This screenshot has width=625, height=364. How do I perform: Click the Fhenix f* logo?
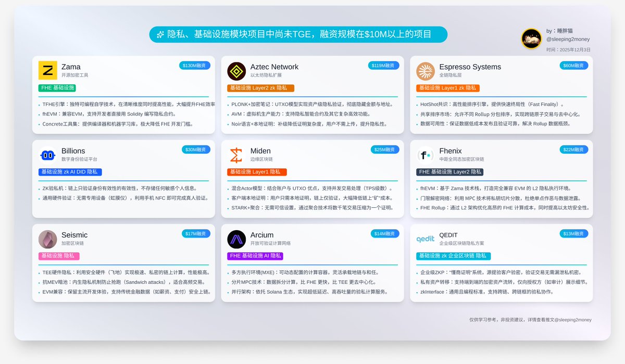[426, 155]
